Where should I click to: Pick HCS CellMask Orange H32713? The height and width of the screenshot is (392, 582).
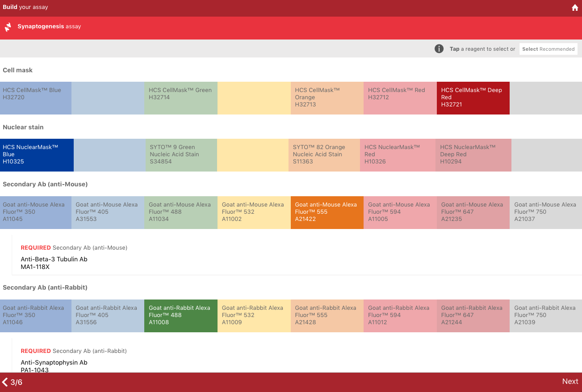(x=327, y=98)
